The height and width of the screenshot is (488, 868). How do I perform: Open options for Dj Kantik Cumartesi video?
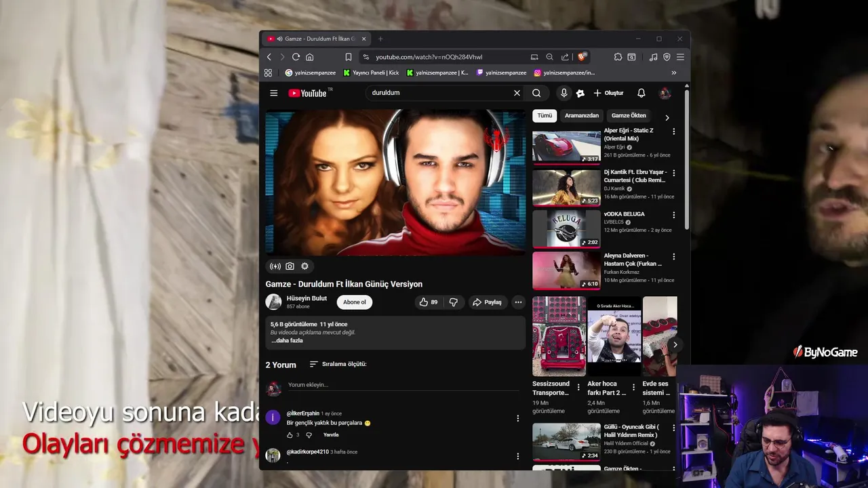pos(673,173)
